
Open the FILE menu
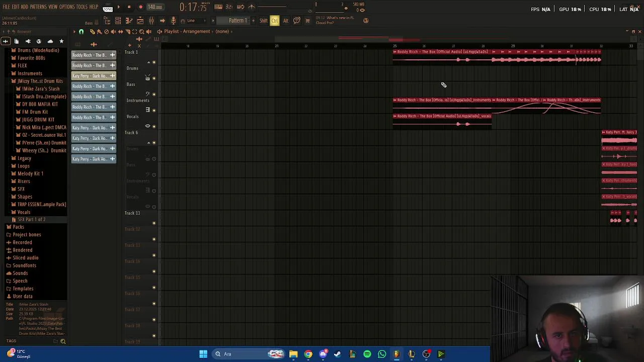click(x=7, y=7)
